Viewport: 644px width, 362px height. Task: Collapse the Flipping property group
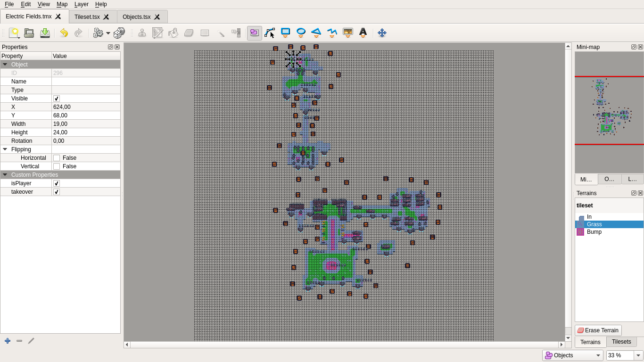[x=5, y=149]
